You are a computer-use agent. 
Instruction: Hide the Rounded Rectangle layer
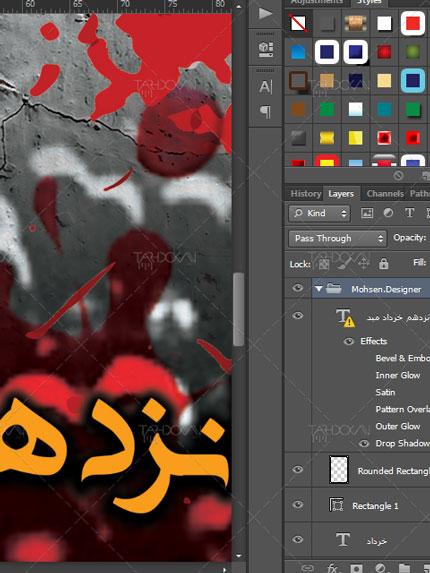[x=298, y=469]
